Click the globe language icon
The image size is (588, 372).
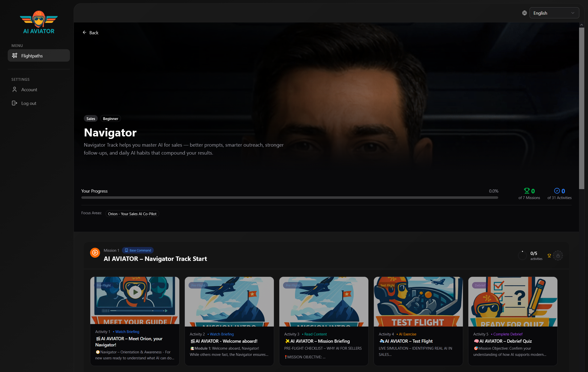coord(524,13)
